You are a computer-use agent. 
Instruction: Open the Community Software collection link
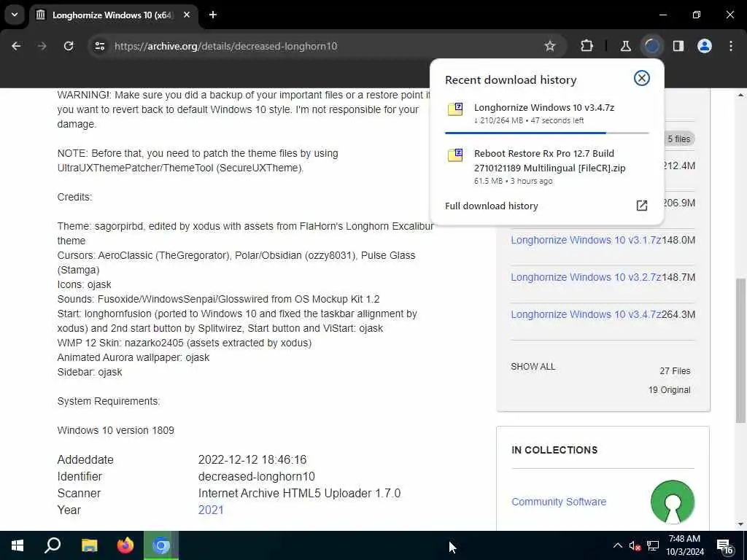(559, 502)
